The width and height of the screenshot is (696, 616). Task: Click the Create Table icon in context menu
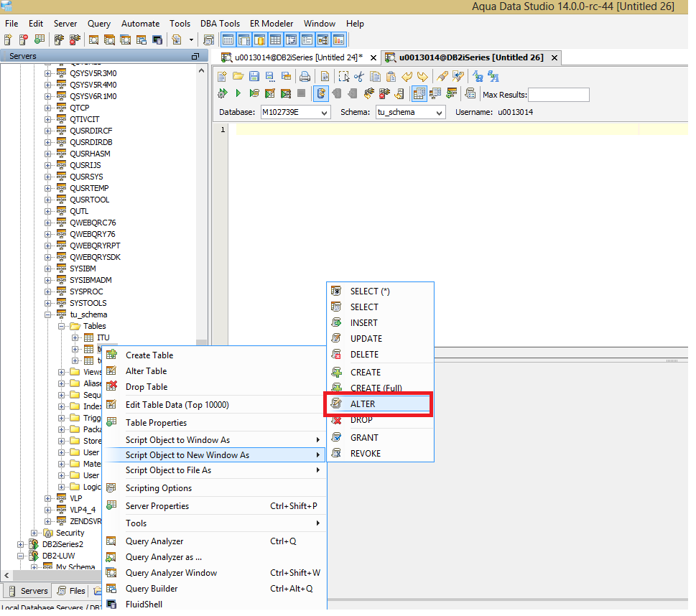(112, 355)
